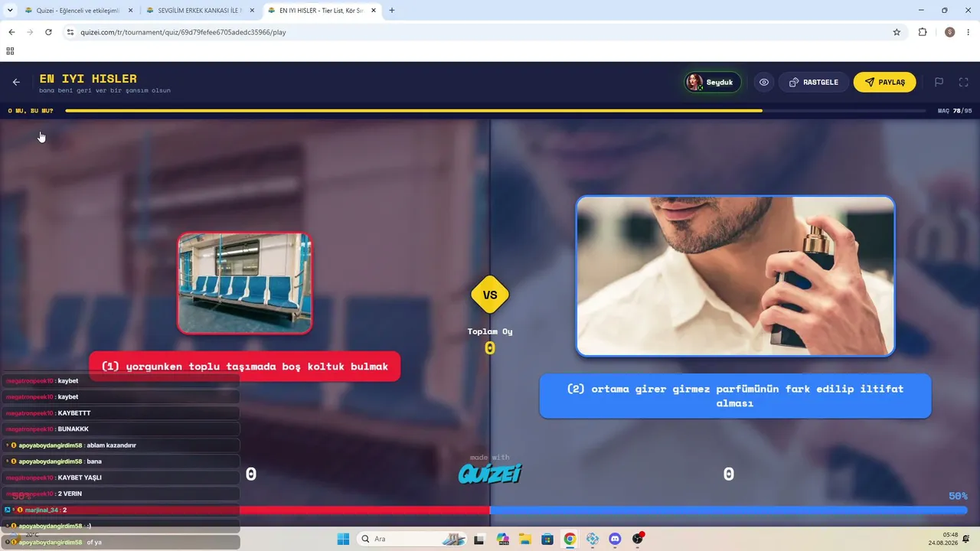Click the subtitle "bana beni geri ver"
980x551 pixels.
pyautogui.click(x=105, y=90)
